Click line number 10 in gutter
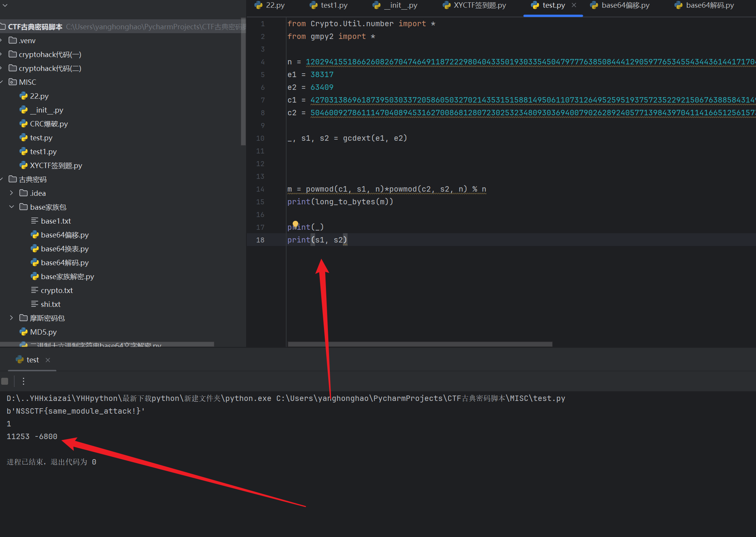The image size is (756, 537). (x=260, y=138)
